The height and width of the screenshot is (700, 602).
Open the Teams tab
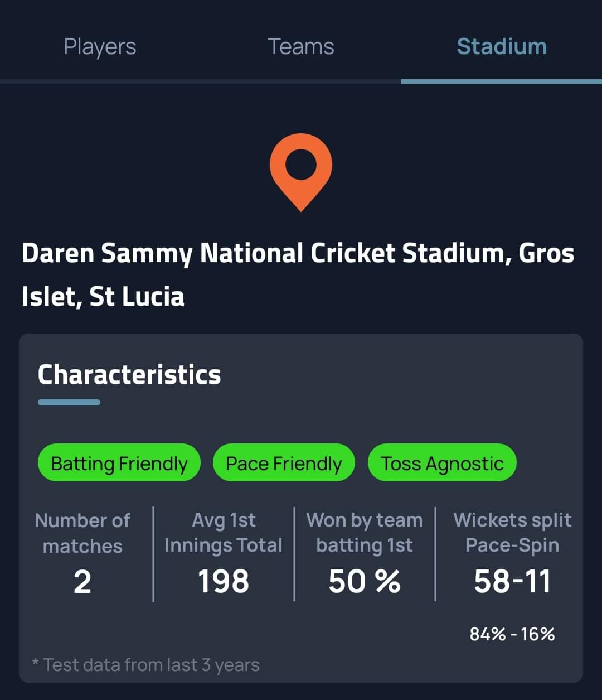click(301, 46)
